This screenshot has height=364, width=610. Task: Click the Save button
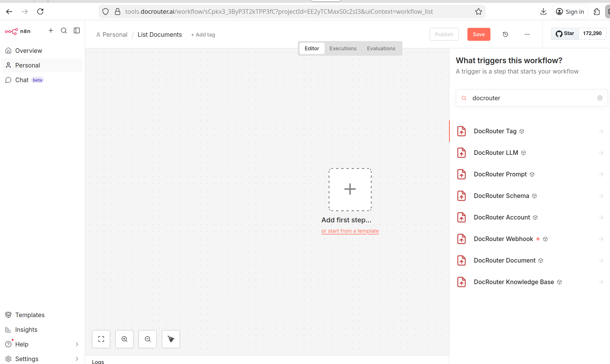point(479,34)
